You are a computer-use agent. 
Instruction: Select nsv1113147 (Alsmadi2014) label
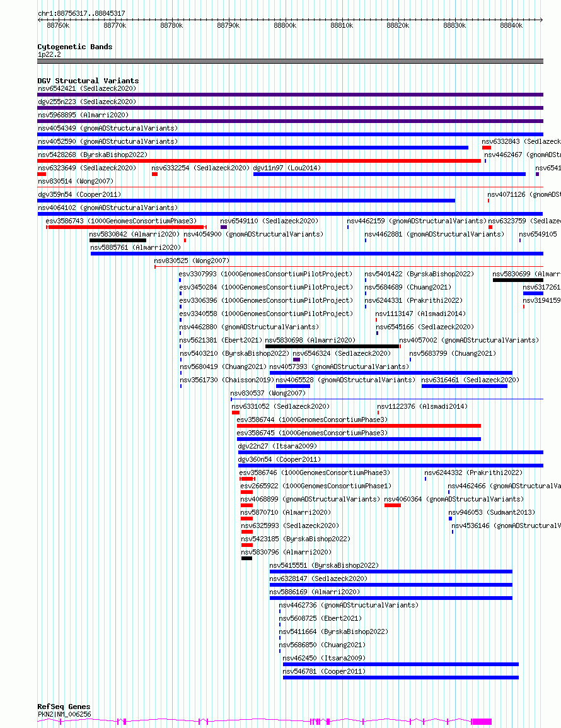click(x=420, y=314)
